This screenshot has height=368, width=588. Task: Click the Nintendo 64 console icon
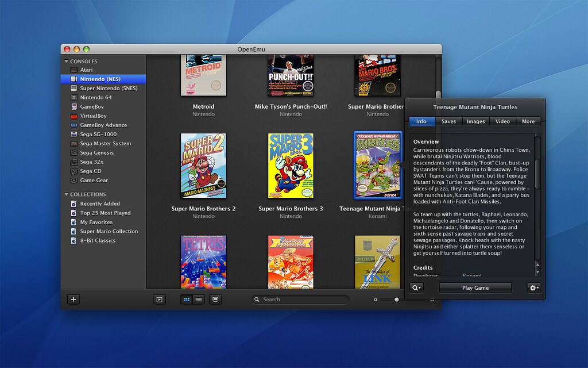(x=74, y=98)
